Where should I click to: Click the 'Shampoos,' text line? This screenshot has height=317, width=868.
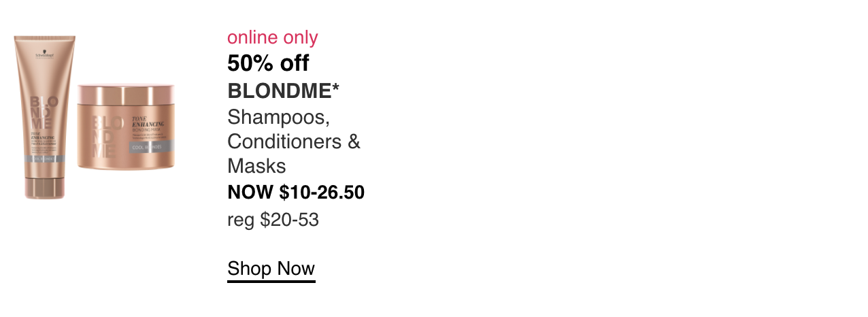(279, 117)
